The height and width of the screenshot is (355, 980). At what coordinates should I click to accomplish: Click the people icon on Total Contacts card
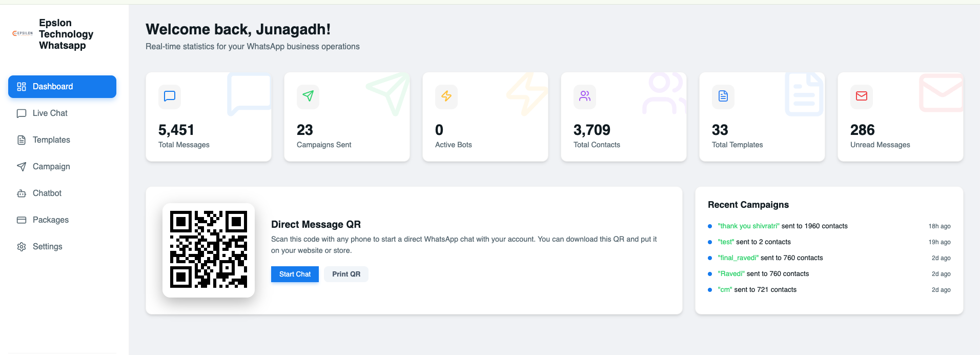(x=584, y=96)
